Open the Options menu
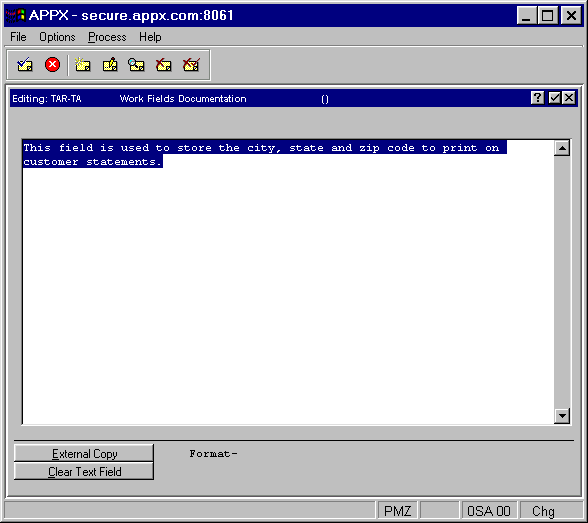Screen dimensions: 588x523 click(57, 37)
